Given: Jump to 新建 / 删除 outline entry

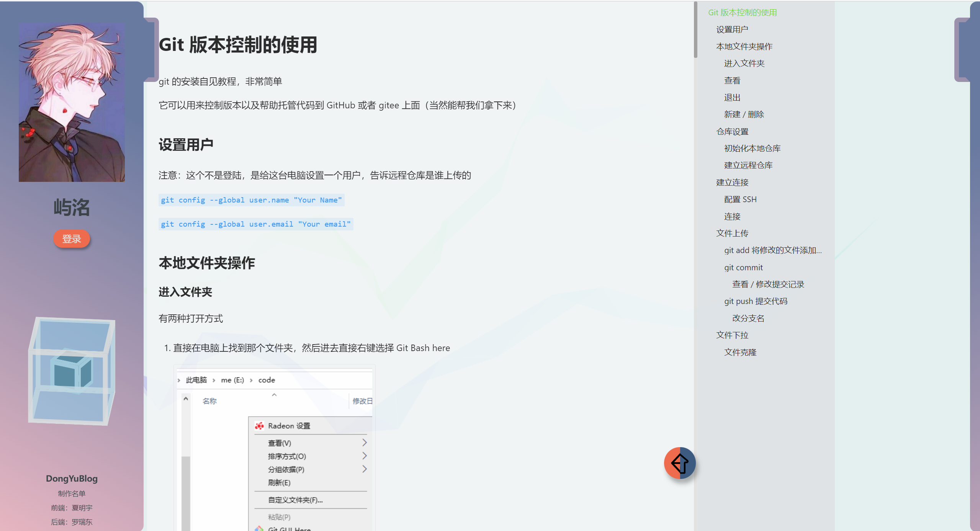Looking at the screenshot, I should (744, 114).
